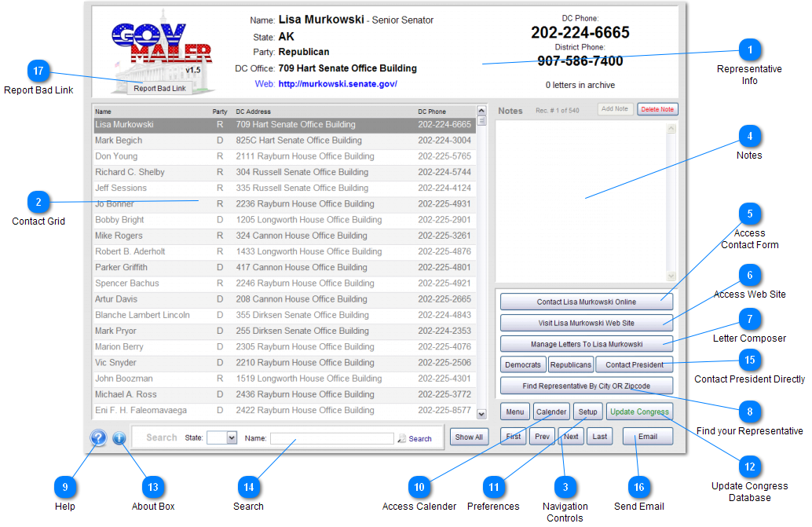Click the 2236 Rayburn House Office Building cell
The width and height of the screenshot is (812, 527).
tap(305, 204)
